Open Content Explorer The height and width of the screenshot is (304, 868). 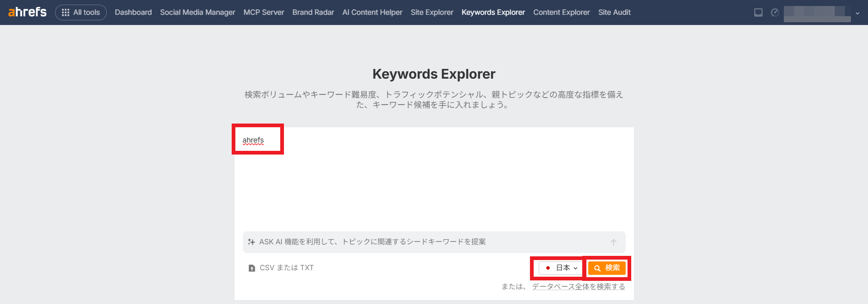pyautogui.click(x=561, y=12)
